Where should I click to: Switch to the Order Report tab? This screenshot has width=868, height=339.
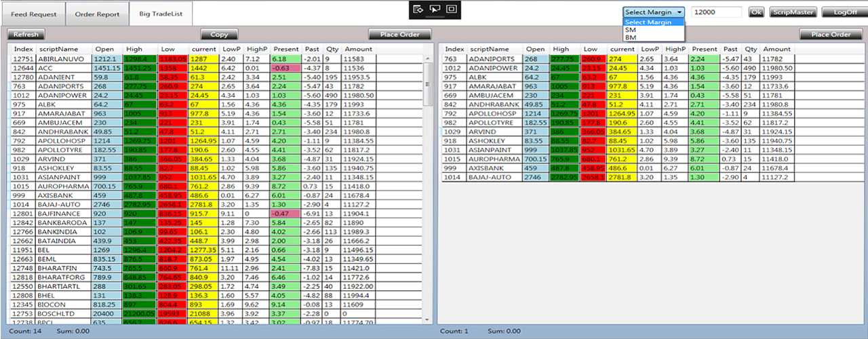pos(97,14)
